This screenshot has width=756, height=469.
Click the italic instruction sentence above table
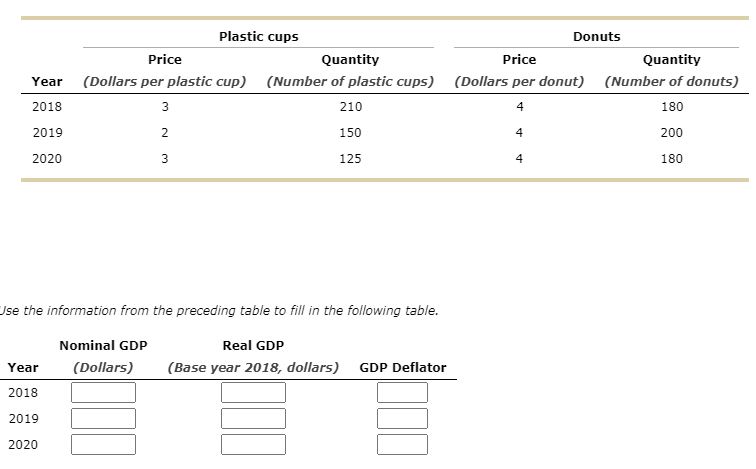219,310
